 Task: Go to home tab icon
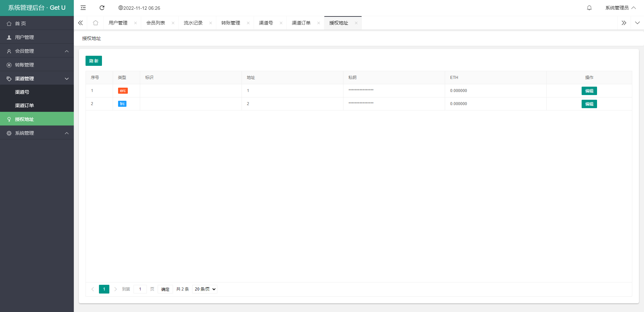coord(96,23)
